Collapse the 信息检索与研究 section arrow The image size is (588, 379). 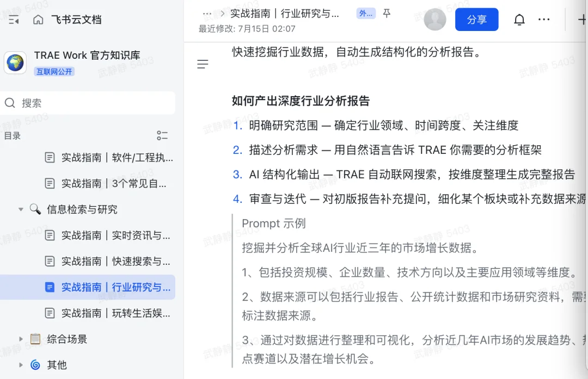click(21, 209)
